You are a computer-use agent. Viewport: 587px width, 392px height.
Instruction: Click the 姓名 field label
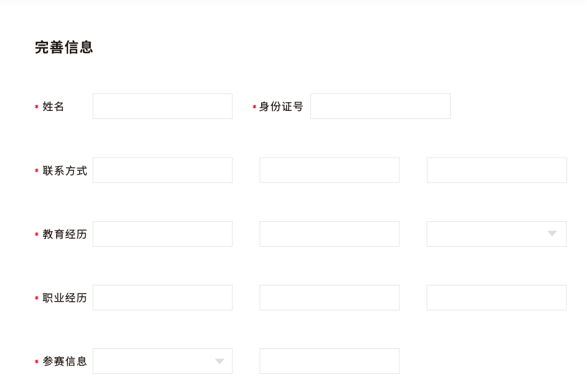click(54, 107)
